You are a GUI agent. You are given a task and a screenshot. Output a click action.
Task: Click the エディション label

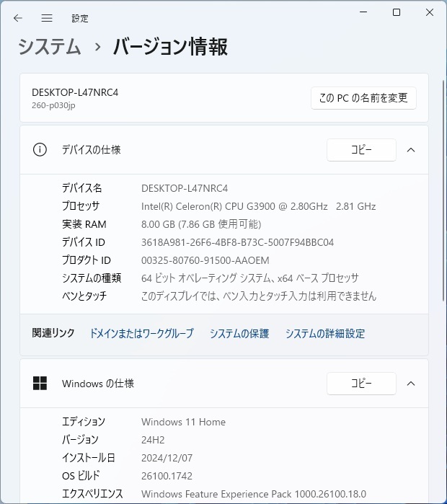tap(84, 422)
